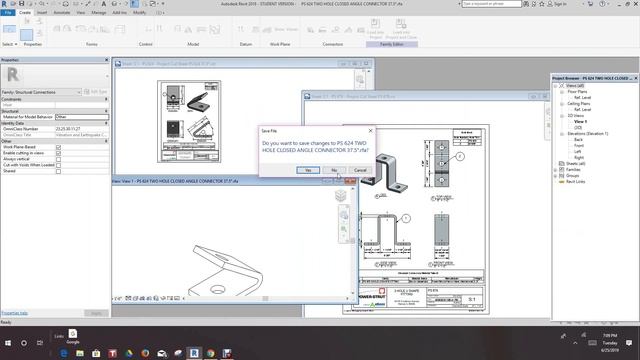Click the Modify select arrow tool
Viewport: 640px width, 360px height.
9,29
